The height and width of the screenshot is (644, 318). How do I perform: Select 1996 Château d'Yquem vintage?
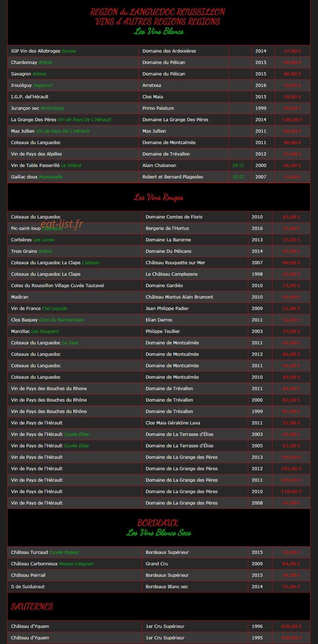(x=257, y=626)
